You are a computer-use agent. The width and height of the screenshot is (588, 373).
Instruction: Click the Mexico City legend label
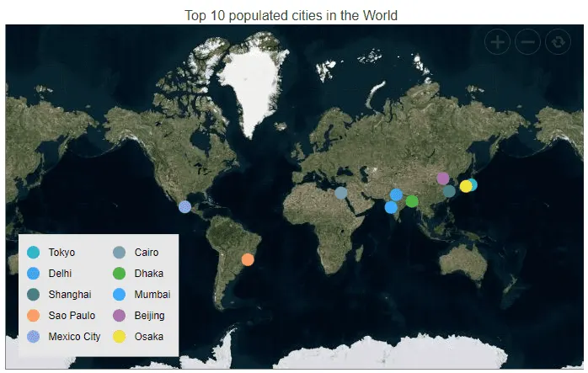pos(74,337)
